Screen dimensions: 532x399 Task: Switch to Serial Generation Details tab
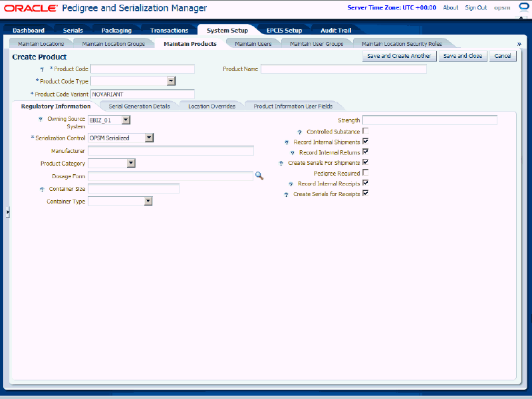[x=139, y=106]
